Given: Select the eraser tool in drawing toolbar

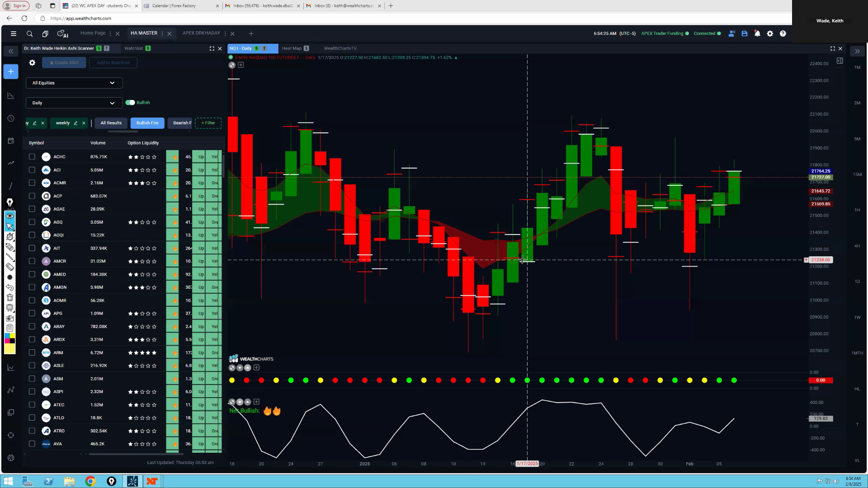Looking at the screenshot, I should 10,267.
